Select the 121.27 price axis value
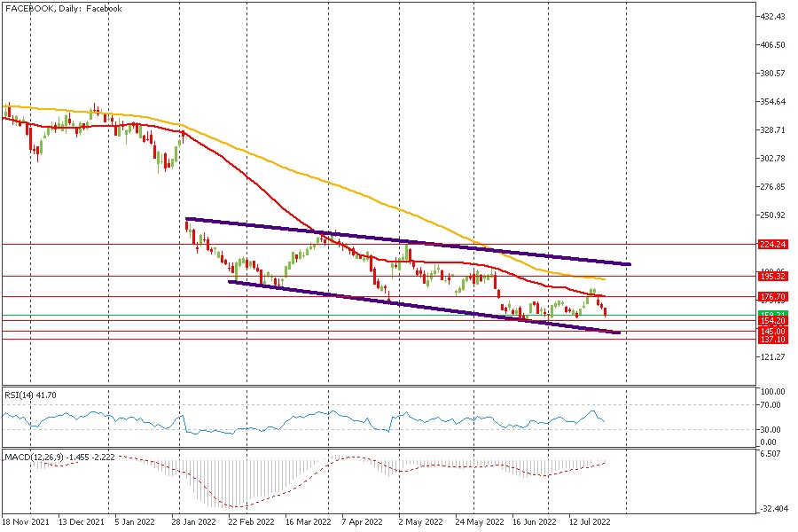This screenshot has height=532, width=798. 774,357
